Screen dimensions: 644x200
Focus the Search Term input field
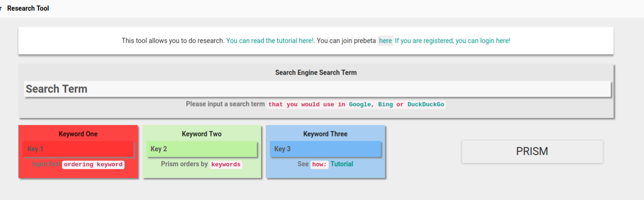coord(318,89)
